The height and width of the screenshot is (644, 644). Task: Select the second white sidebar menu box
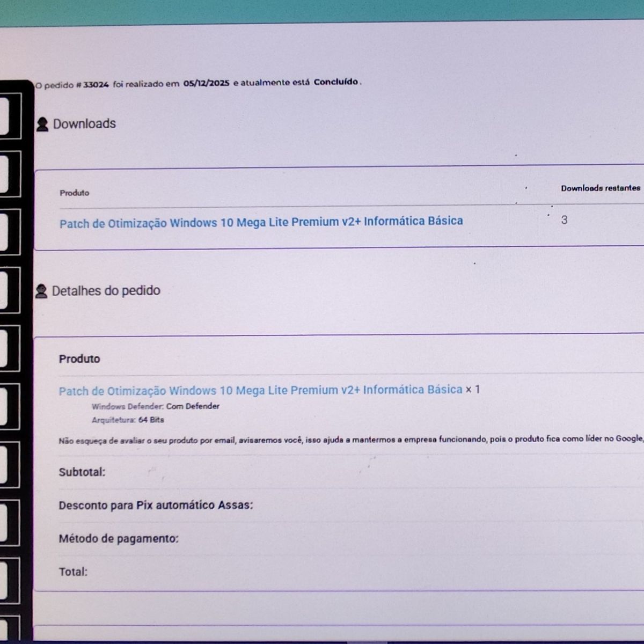point(9,173)
